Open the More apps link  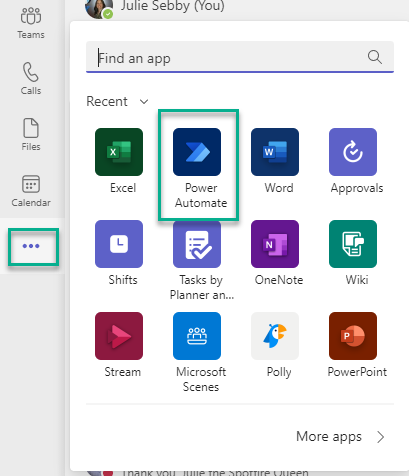pos(340,436)
